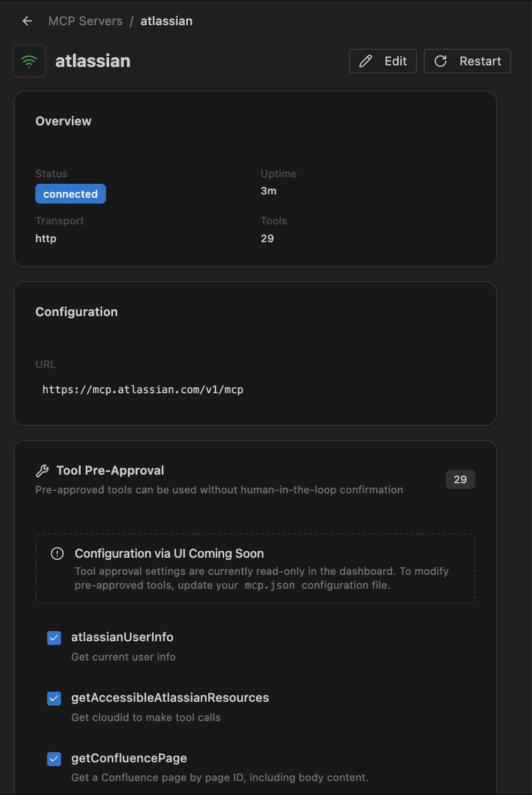This screenshot has height=795, width=532.
Task: Toggle the getAccessibleAtlassianResources checkbox
Action: coord(54,698)
